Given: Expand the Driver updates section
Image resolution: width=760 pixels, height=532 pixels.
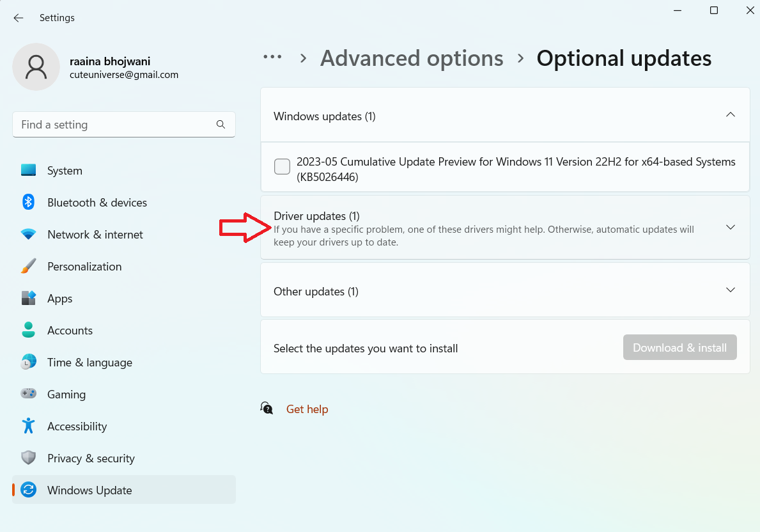Looking at the screenshot, I should pos(731,228).
